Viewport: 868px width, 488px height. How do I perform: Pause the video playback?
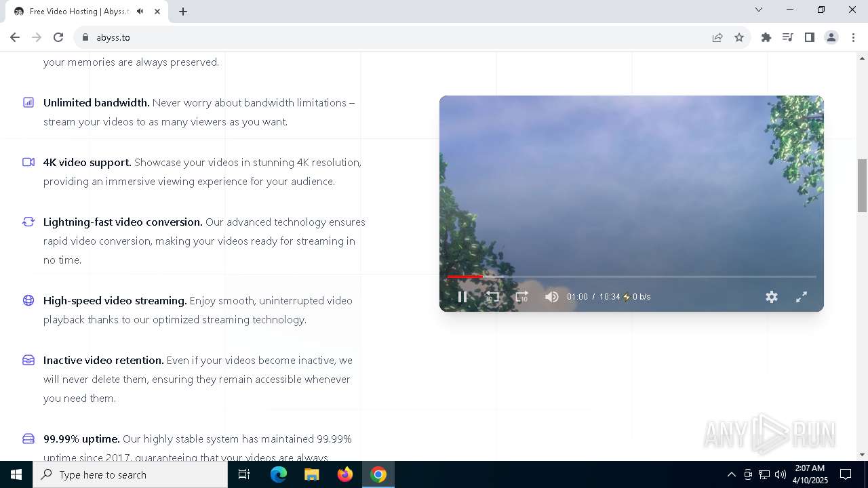(462, 297)
